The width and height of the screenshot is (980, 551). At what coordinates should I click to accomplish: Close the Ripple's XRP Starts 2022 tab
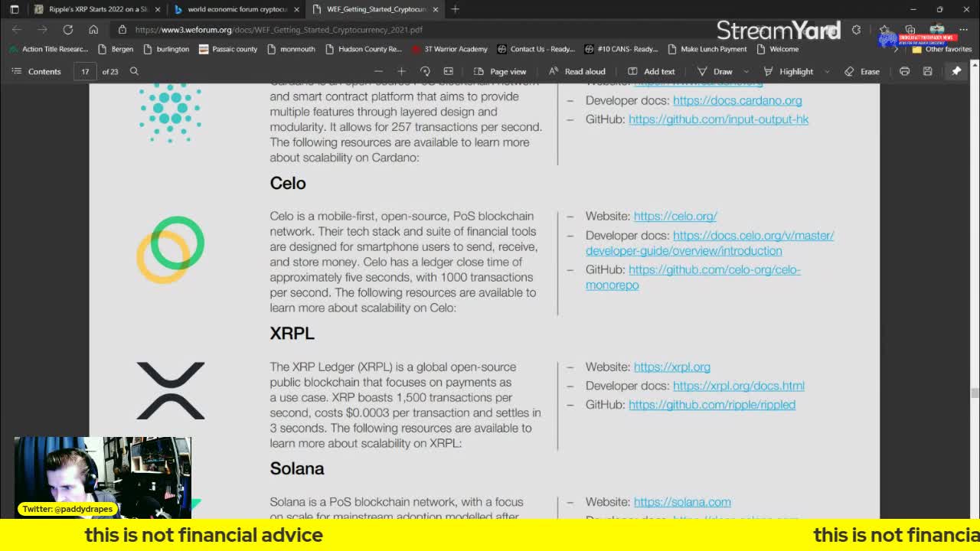(x=158, y=9)
